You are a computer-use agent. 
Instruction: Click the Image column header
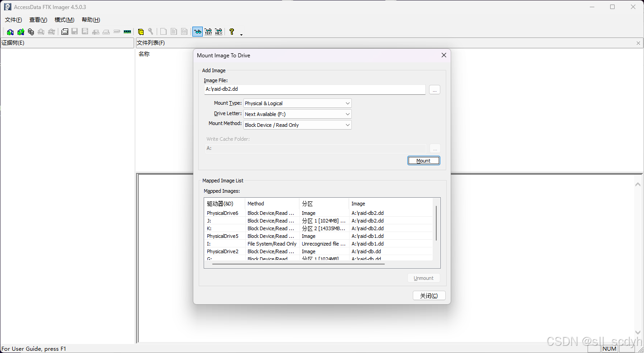point(391,204)
